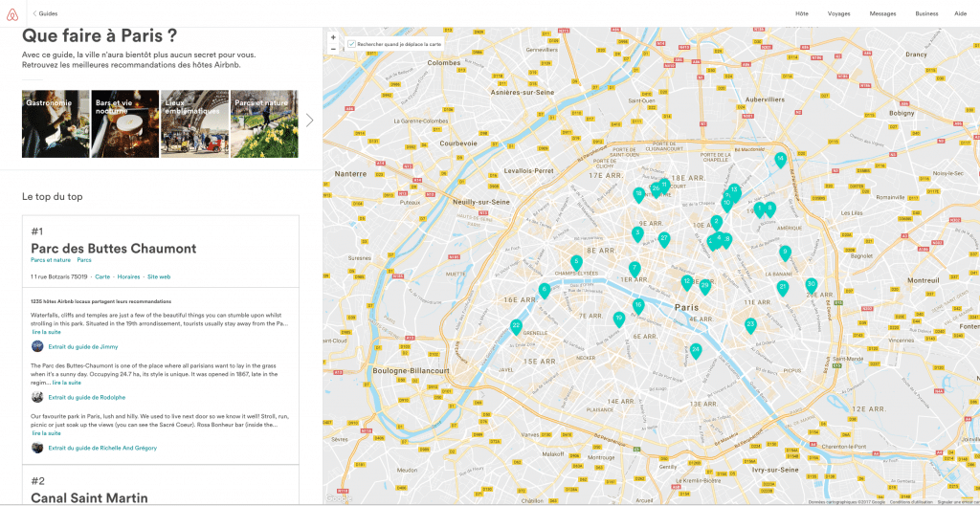Viewport: 980px width, 506px height.
Task: Select map marker number 6
Action: pos(545,291)
